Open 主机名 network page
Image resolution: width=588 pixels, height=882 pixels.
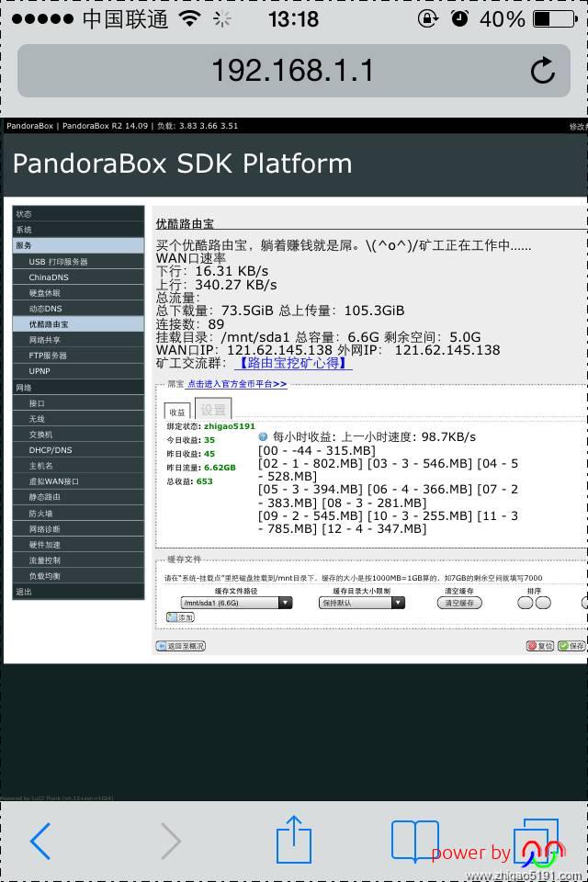click(78, 466)
